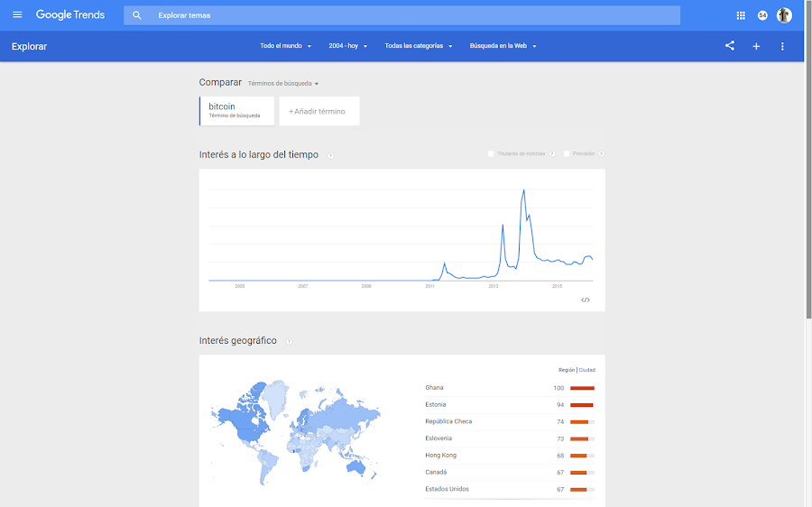
Task: Click the 2013 label on the chart axis
Action: (x=493, y=286)
